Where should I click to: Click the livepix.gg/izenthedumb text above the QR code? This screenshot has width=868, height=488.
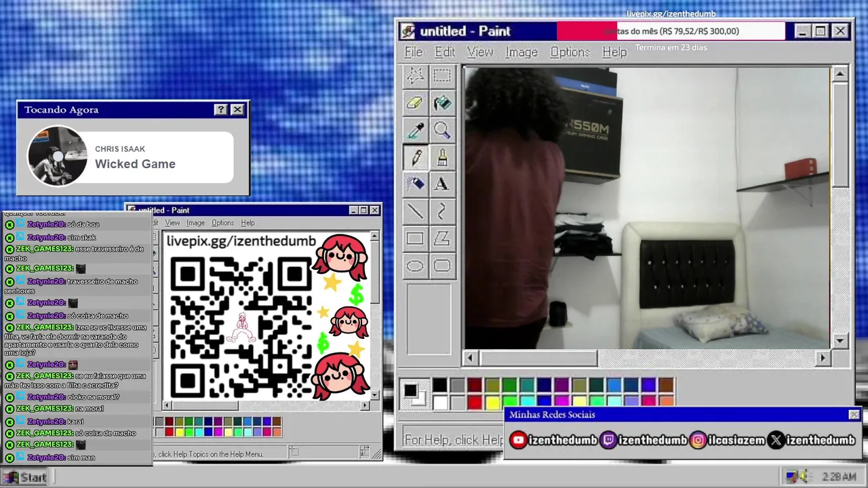pyautogui.click(x=241, y=241)
